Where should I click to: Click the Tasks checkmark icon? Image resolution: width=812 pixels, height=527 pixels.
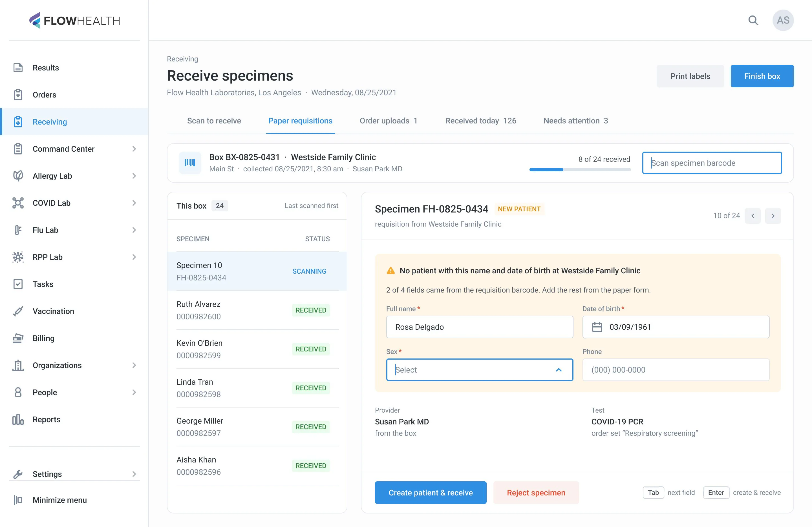(x=18, y=284)
